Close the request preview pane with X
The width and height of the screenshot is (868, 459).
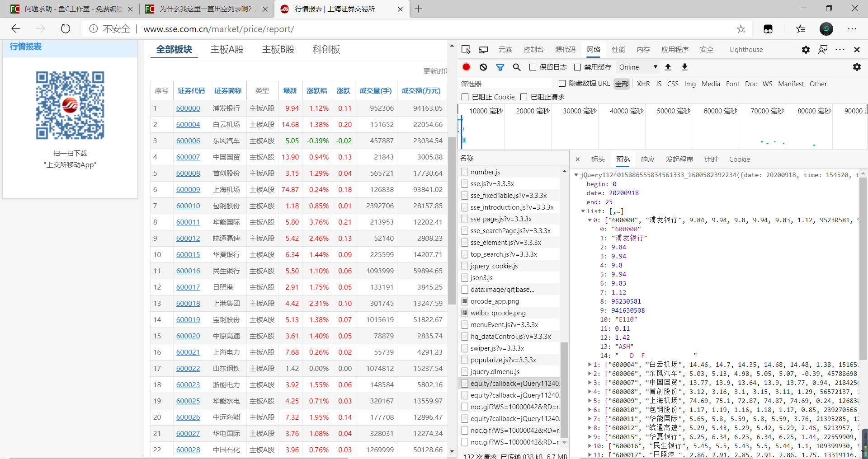click(x=577, y=159)
